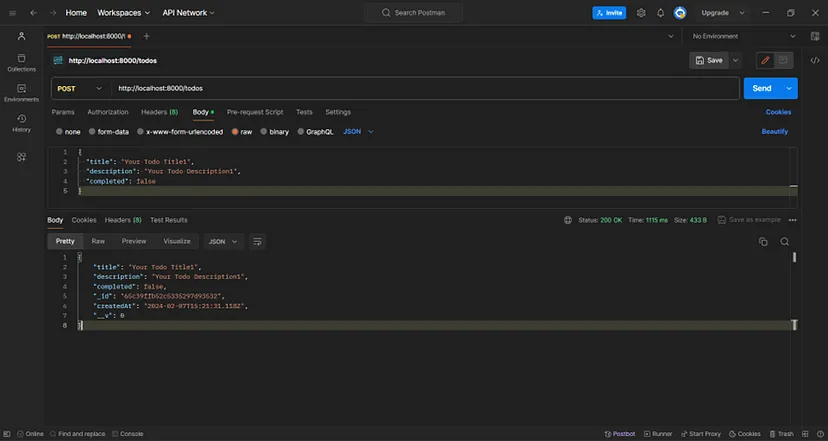The image size is (828, 441).
Task: Send the POST request
Action: (762, 89)
